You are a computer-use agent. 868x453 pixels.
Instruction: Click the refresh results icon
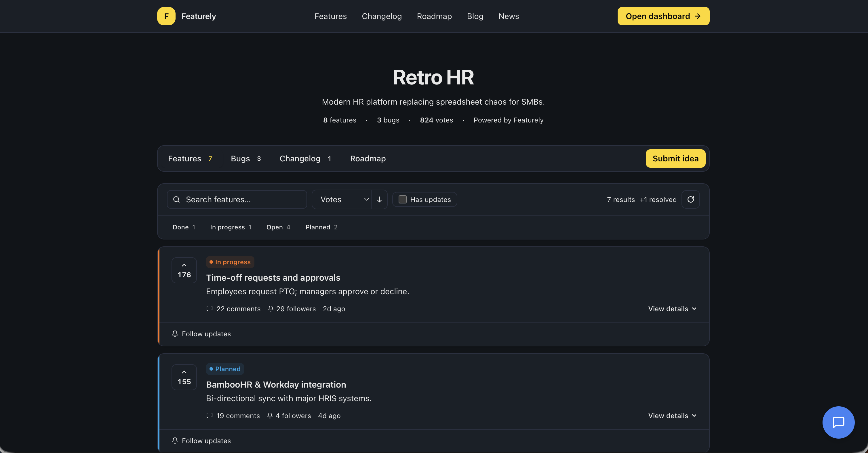tap(690, 199)
